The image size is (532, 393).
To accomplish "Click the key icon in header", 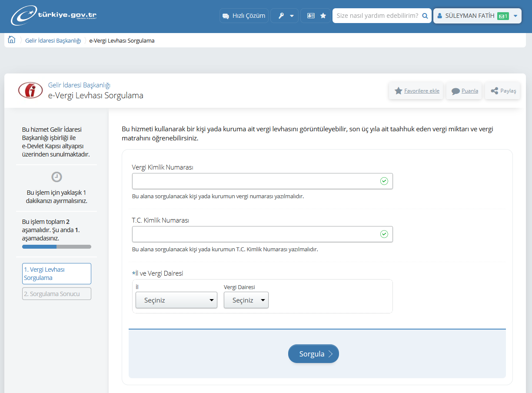I will tap(281, 16).
